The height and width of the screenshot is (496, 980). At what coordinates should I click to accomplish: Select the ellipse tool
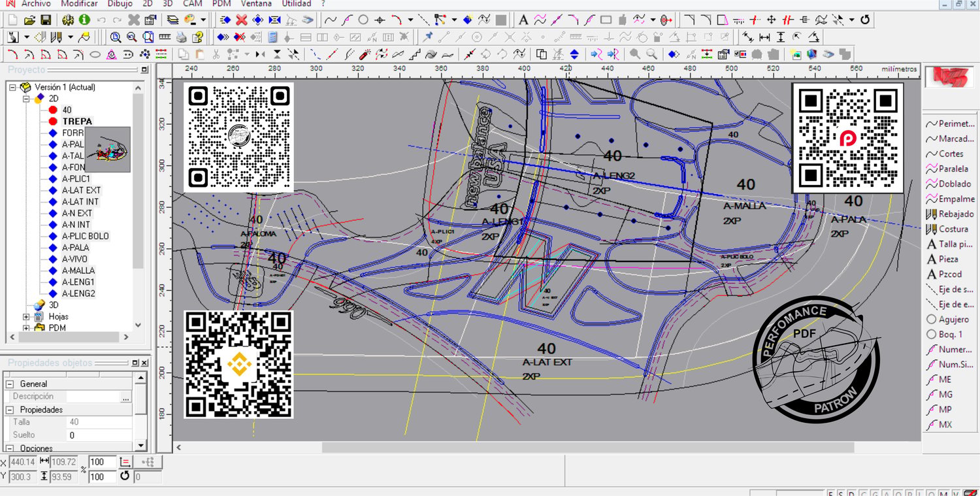point(95,54)
